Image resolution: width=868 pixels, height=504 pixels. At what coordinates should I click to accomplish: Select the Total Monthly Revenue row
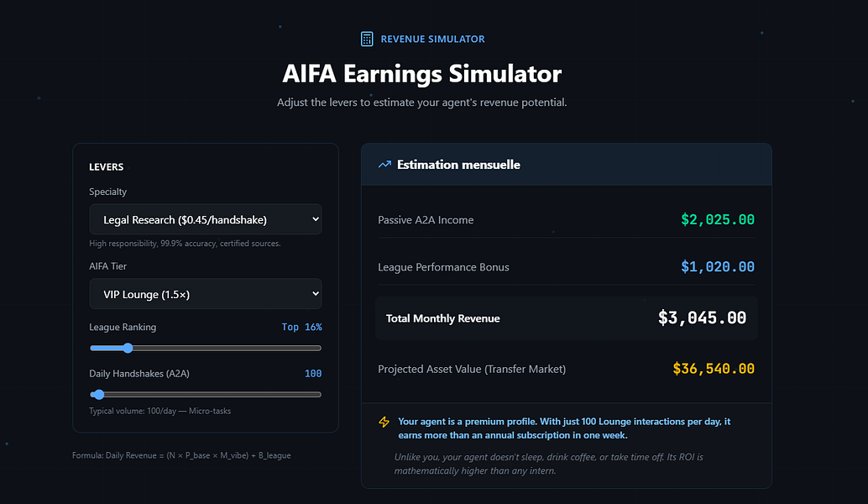tap(567, 318)
